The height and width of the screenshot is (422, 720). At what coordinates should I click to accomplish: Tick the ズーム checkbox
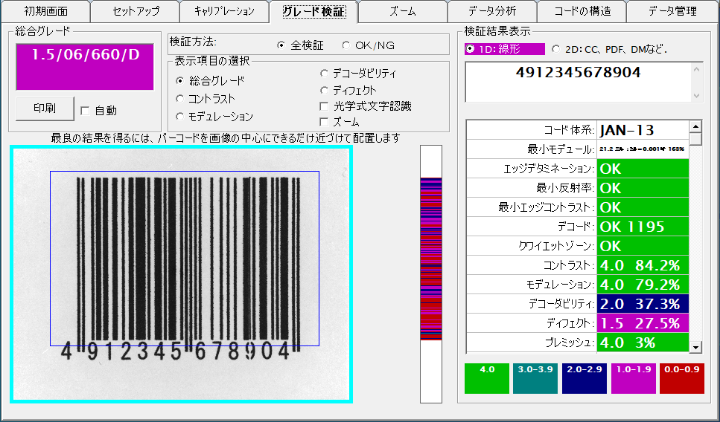point(324,122)
